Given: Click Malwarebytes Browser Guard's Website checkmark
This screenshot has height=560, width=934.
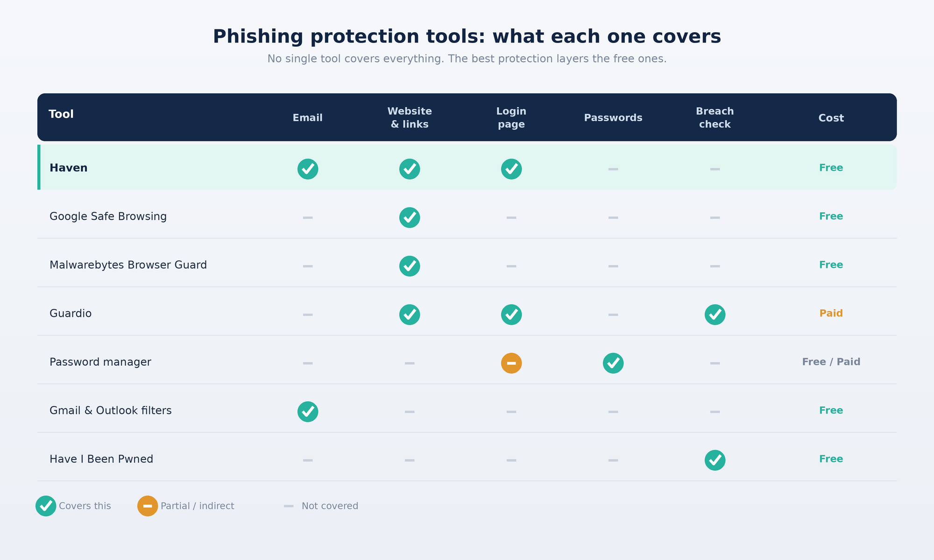Looking at the screenshot, I should [x=410, y=266].
